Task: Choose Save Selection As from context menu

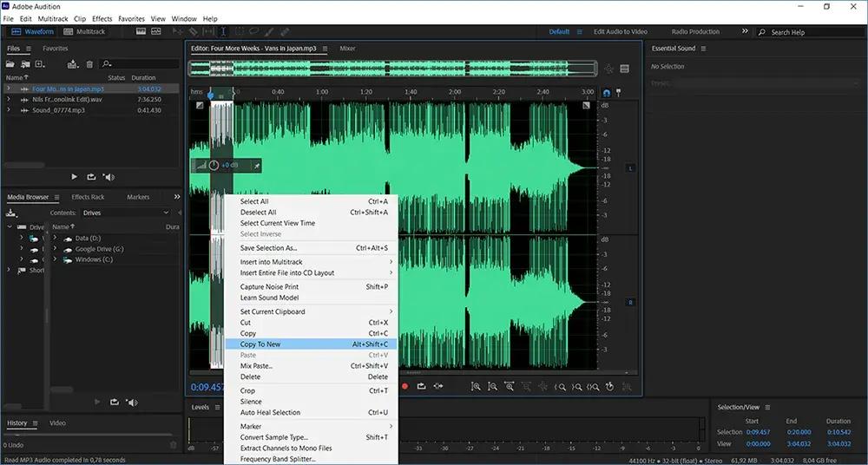Action: (x=311, y=248)
